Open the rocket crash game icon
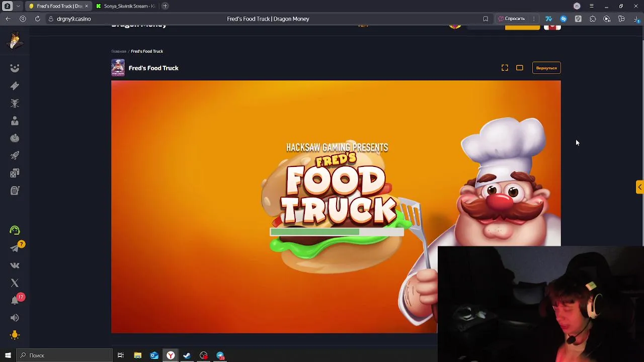The width and height of the screenshot is (644, 362). point(15,155)
